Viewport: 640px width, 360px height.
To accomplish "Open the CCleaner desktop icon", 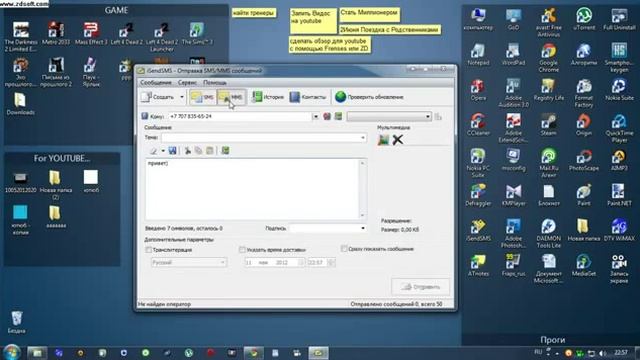I will pyautogui.click(x=478, y=125).
